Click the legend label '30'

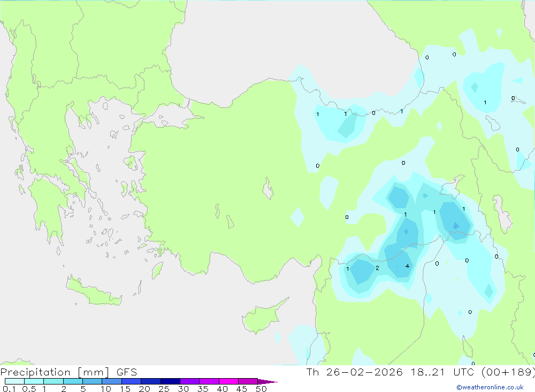coord(184,389)
